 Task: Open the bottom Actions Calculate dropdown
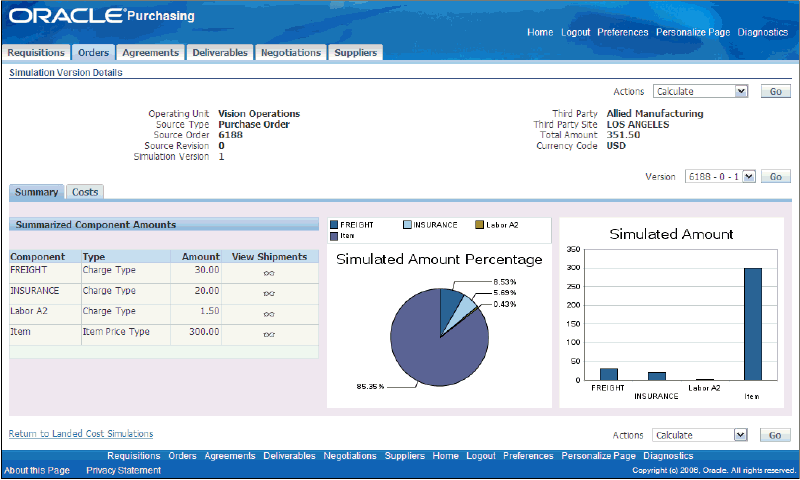pyautogui.click(x=699, y=435)
